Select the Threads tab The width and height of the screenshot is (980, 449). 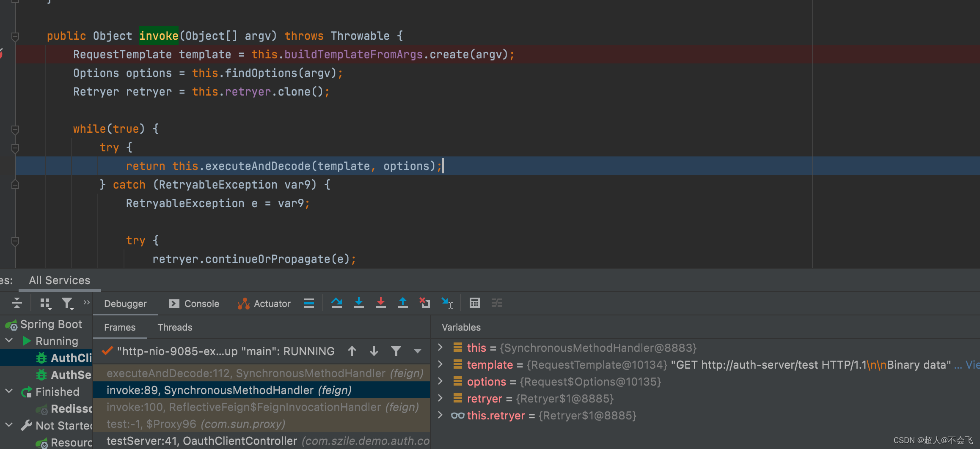(175, 327)
